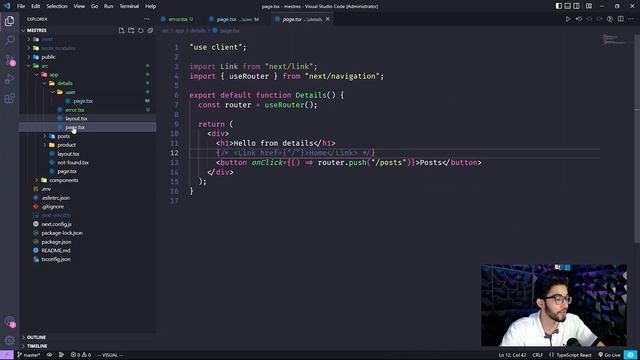Collapse the src folder
Viewport: 640px width, 360px height.
click(87, 66)
